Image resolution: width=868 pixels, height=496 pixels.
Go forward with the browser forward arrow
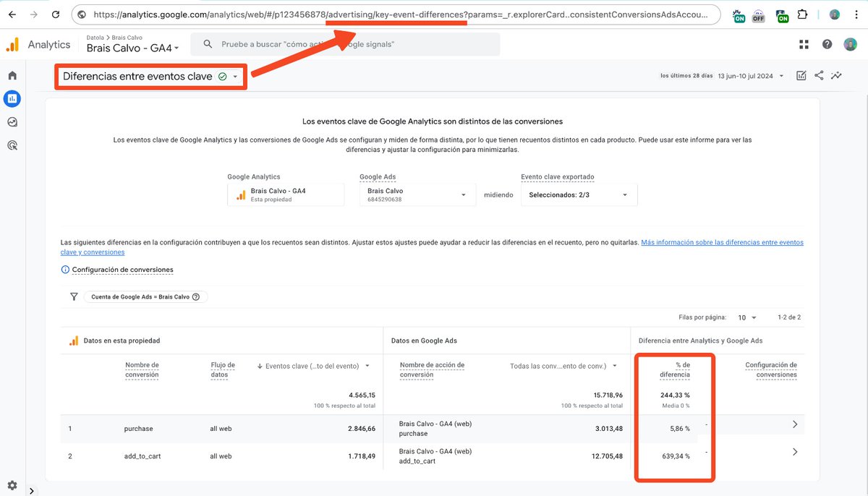tap(34, 14)
